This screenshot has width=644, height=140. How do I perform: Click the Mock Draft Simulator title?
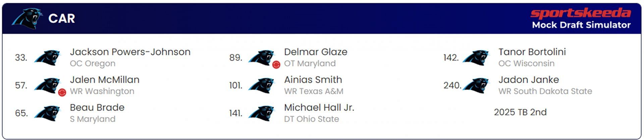point(581,25)
